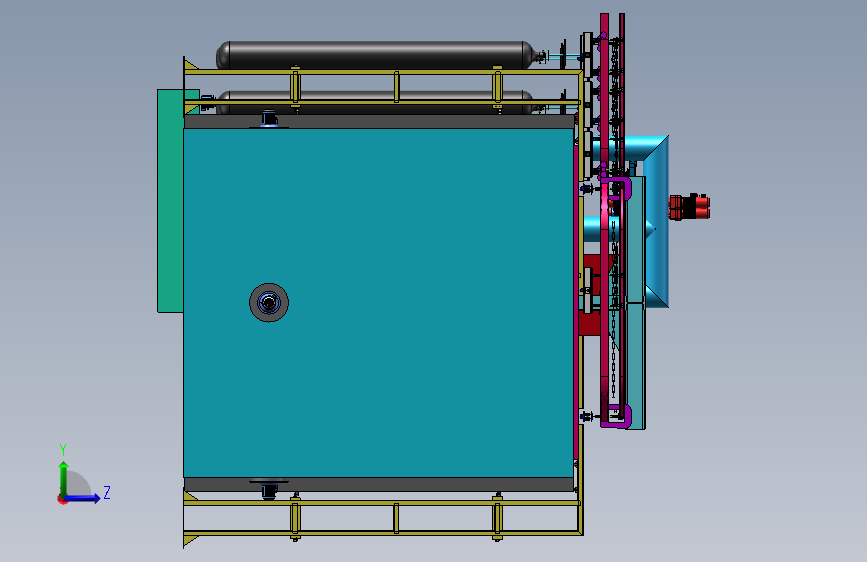Click the blue Z axis arrow of the triad
867x562 pixels.
click(82, 498)
